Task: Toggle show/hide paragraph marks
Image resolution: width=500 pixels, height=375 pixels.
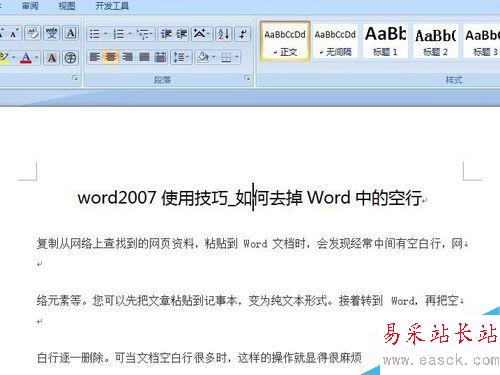Action: (242, 34)
